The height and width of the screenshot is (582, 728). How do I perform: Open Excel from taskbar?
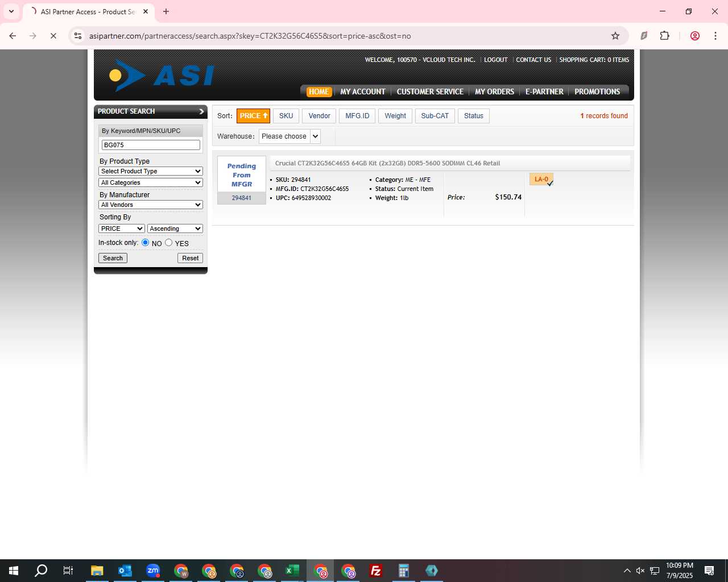pos(292,571)
